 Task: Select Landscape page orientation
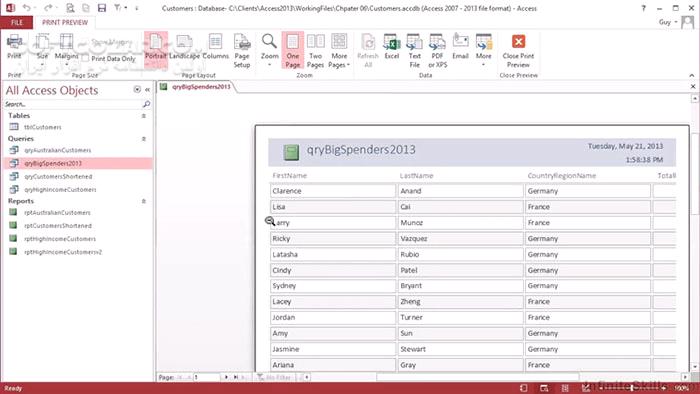184,47
